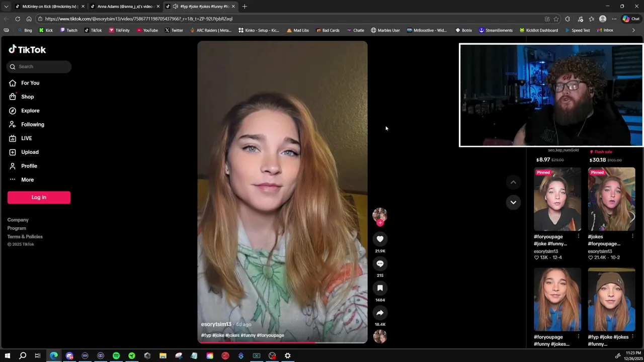Click the Log in button
The image size is (644, 362).
39,197
